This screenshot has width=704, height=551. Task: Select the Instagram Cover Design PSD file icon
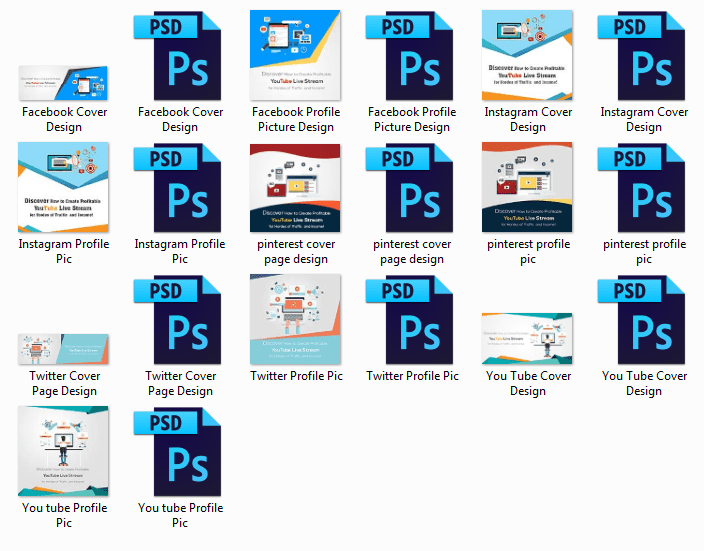tap(644, 56)
